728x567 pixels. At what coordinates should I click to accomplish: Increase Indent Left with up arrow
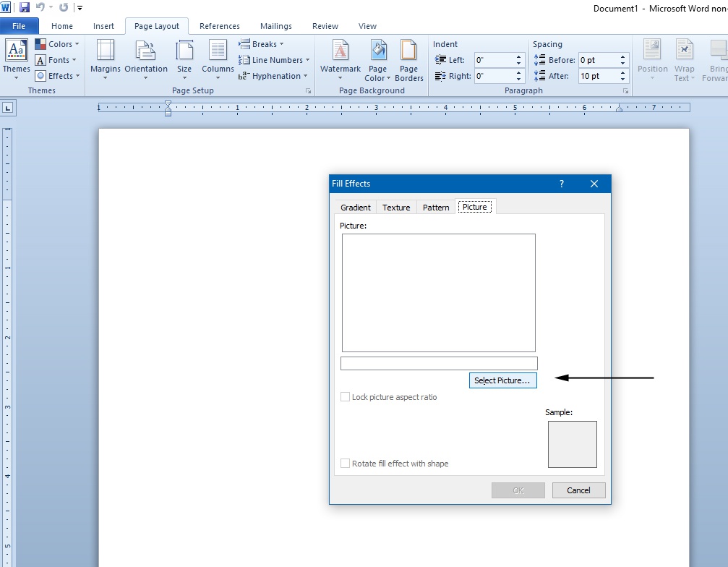coord(518,56)
